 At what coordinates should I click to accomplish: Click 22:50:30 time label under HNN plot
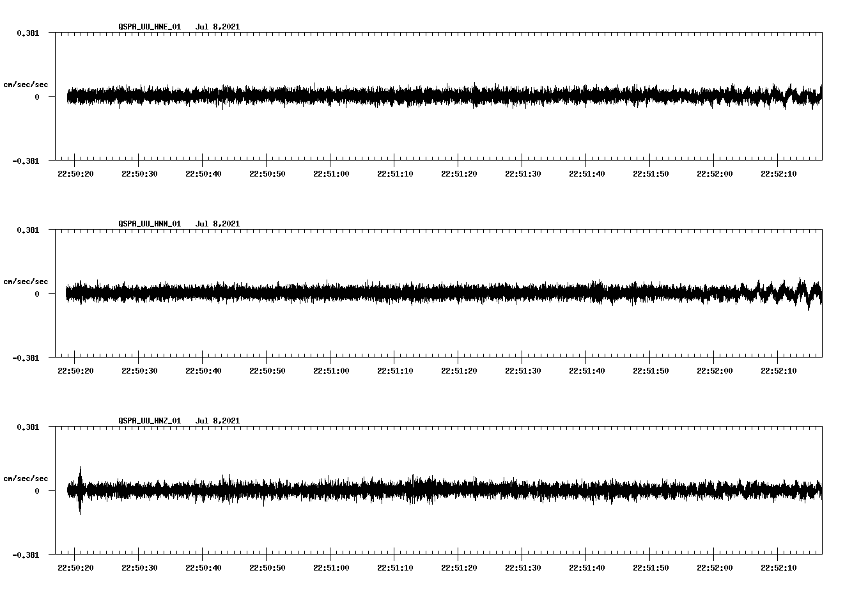pyautogui.click(x=139, y=371)
